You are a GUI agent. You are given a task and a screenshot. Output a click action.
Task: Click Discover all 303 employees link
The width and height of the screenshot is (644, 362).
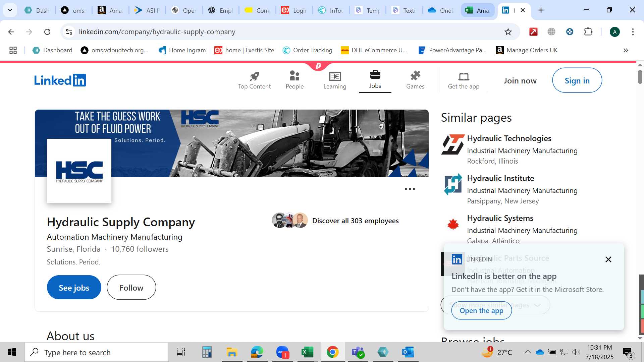[355, 221]
